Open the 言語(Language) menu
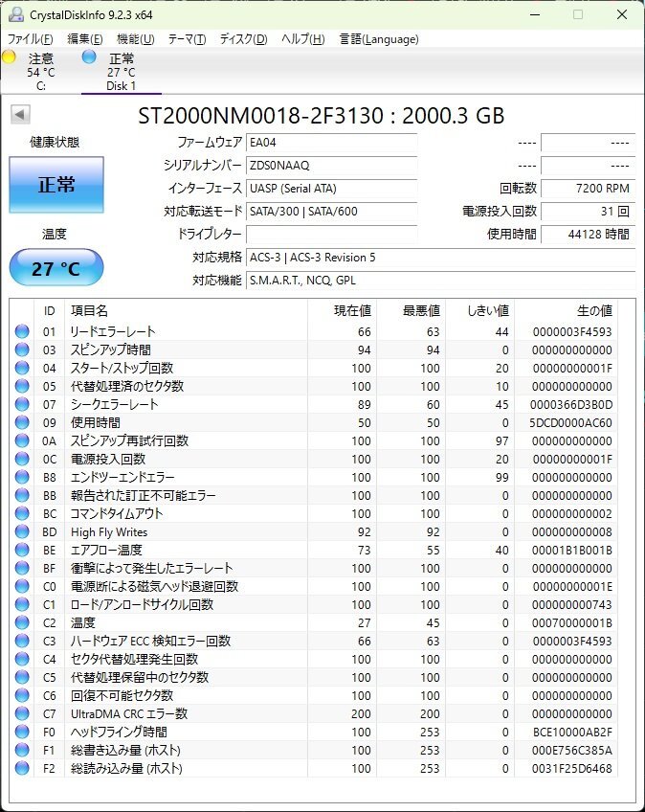 pyautogui.click(x=379, y=39)
